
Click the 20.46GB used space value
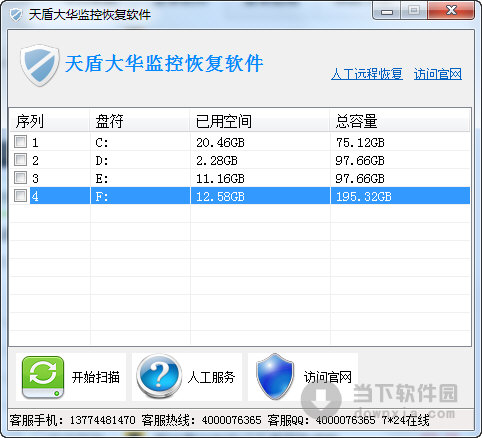pos(220,143)
